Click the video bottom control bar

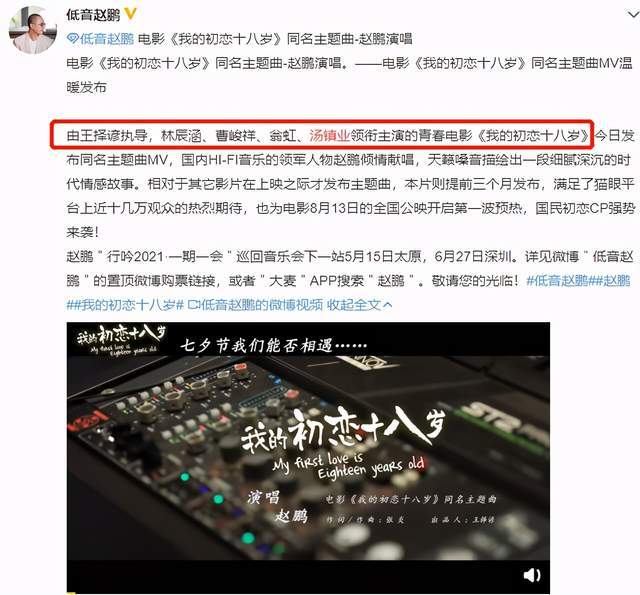[x=308, y=576]
